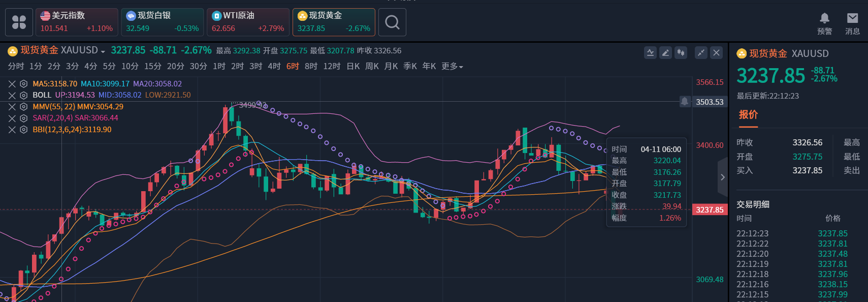The width and height of the screenshot is (868, 302).
Task: Open the 更多 timeframe dropdown
Action: click(452, 66)
